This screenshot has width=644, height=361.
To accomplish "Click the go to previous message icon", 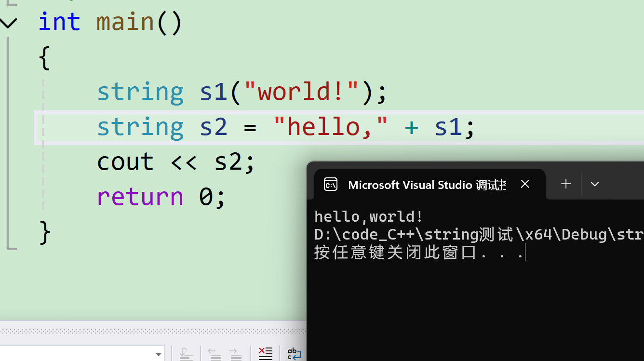I will (215, 353).
